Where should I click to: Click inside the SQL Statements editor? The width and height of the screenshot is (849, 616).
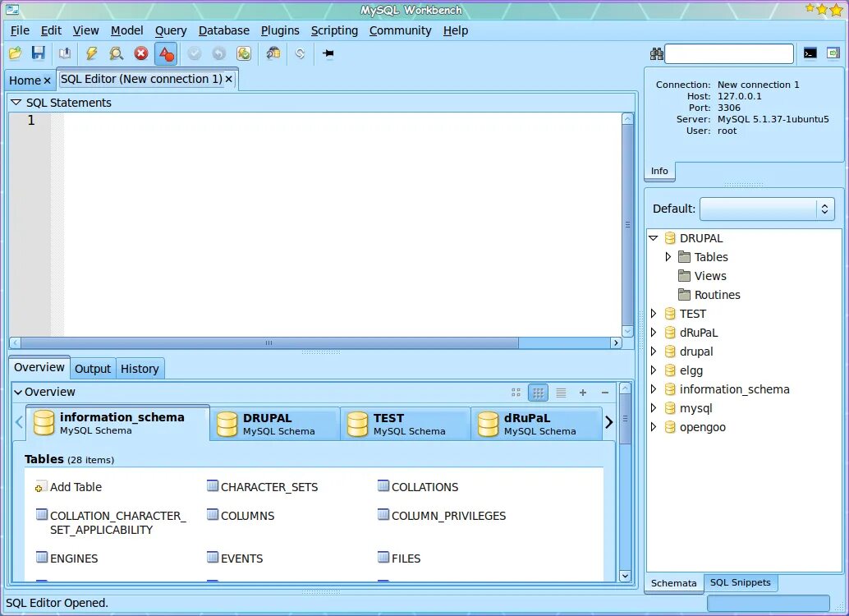[342, 224]
